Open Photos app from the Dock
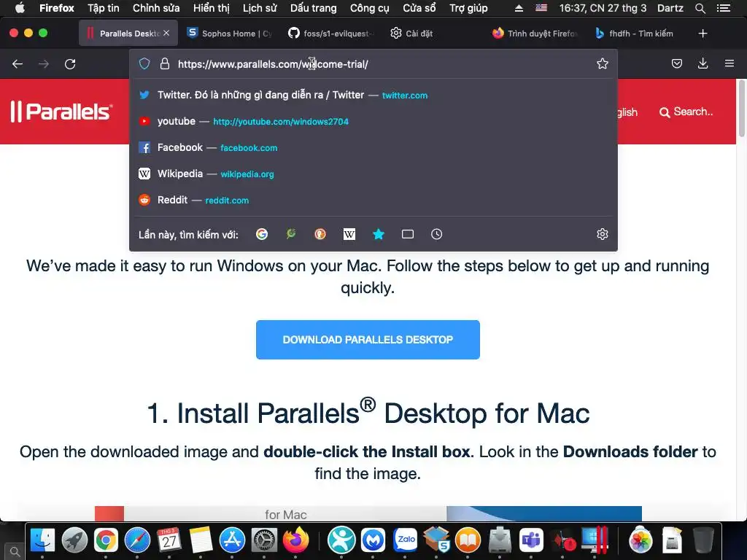This screenshot has width=747, height=560. click(640, 540)
